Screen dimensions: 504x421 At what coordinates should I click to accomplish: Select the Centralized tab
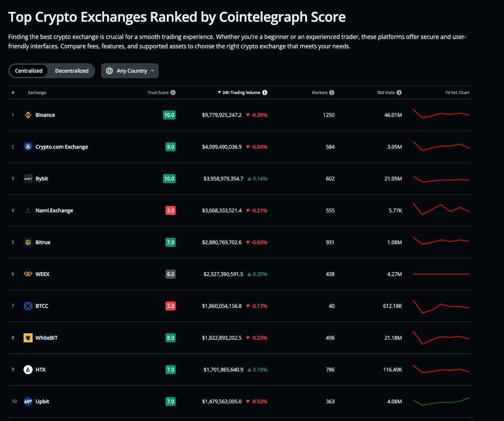tap(29, 71)
